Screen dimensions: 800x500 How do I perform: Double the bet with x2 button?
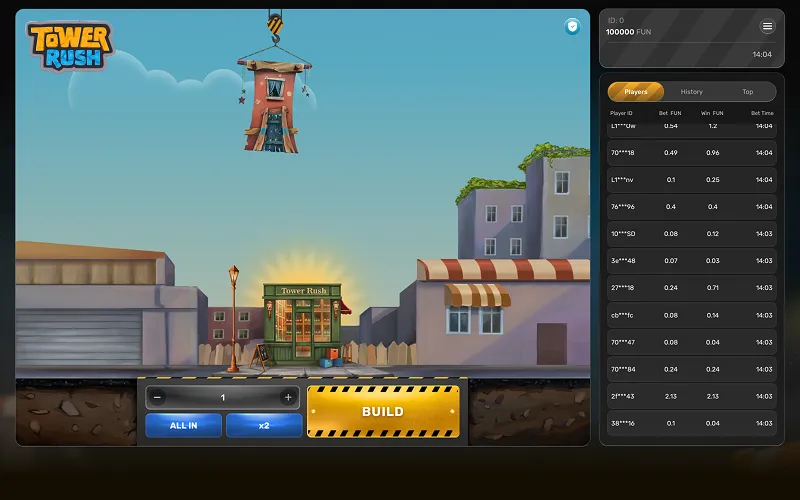pyautogui.click(x=264, y=425)
